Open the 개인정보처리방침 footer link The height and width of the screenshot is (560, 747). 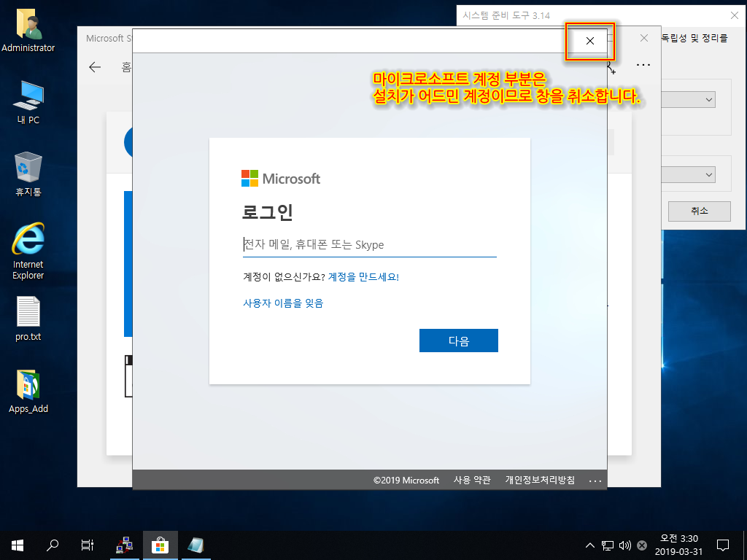click(x=540, y=480)
